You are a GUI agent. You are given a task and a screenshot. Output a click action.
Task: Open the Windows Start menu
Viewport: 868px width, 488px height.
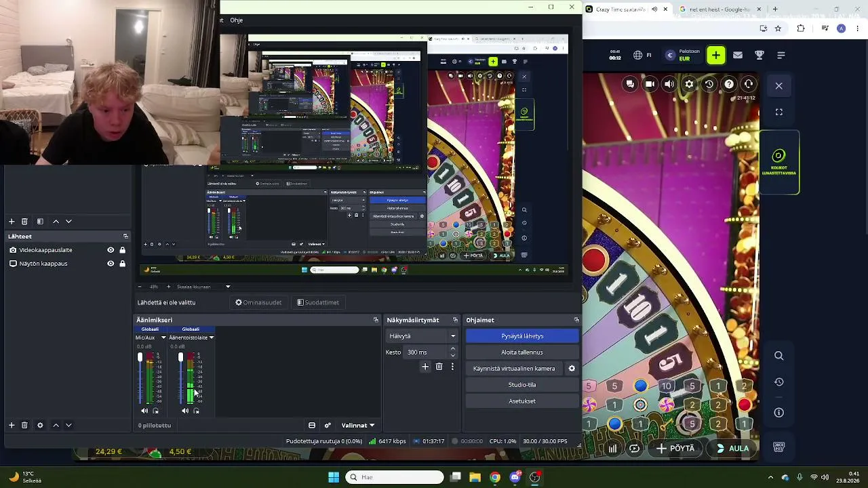[x=334, y=477]
